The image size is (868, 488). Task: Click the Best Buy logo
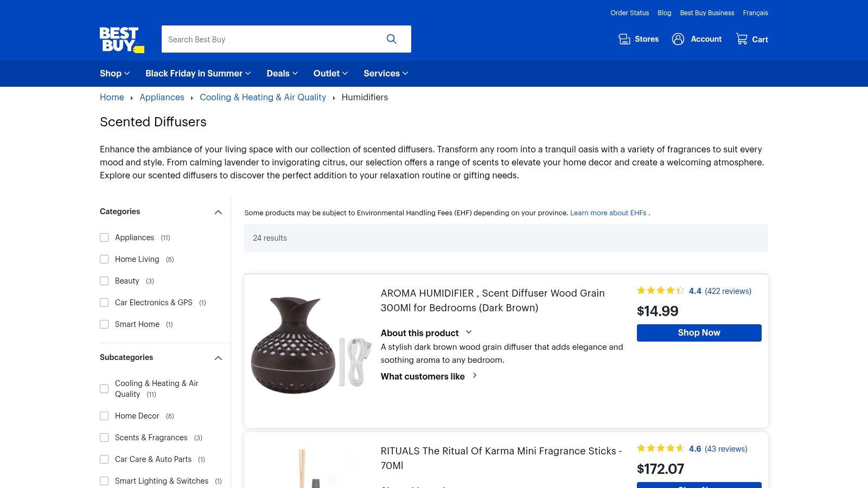pos(122,40)
